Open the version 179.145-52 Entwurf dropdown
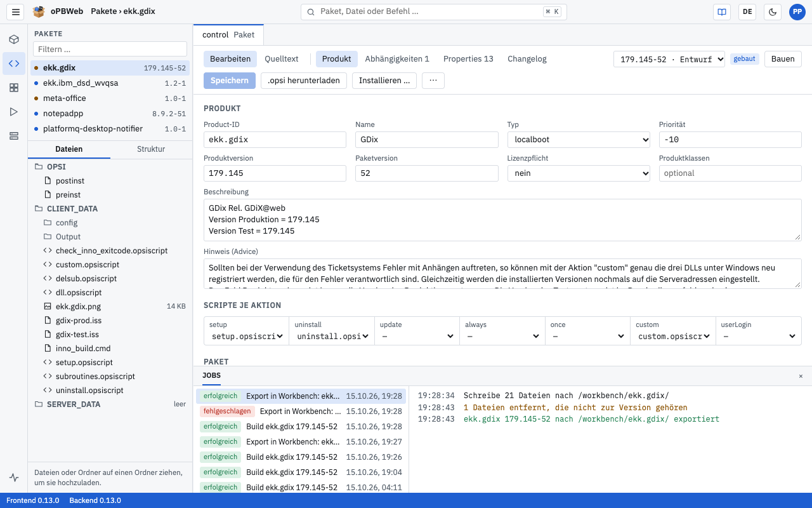This screenshot has height=508, width=812. [669, 59]
